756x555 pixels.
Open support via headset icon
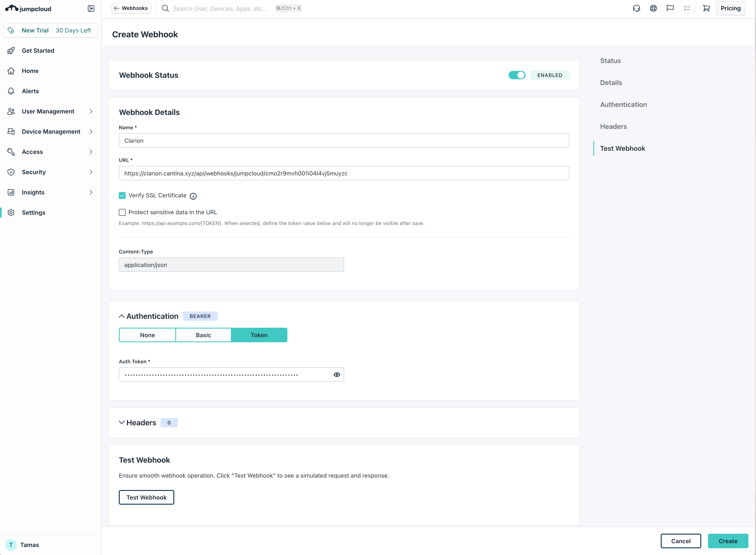tap(637, 8)
